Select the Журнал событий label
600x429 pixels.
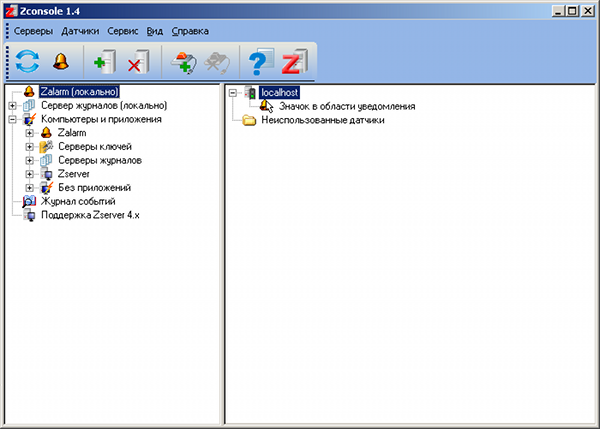(x=78, y=201)
